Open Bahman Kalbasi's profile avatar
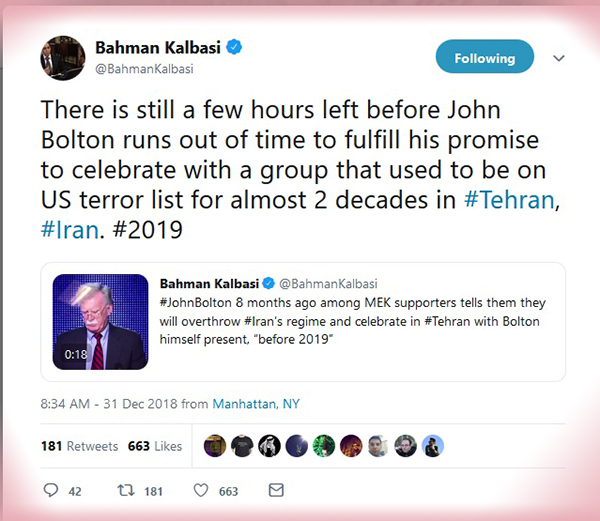 point(62,60)
